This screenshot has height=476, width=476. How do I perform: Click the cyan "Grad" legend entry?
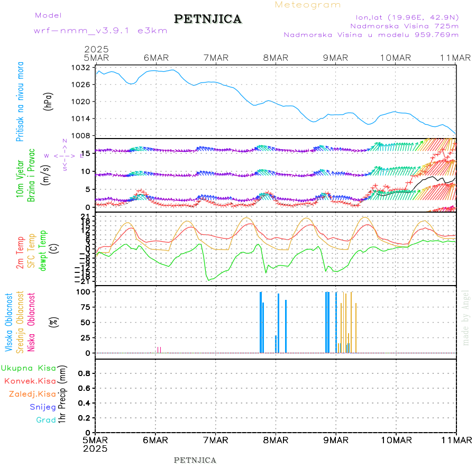coord(46,420)
